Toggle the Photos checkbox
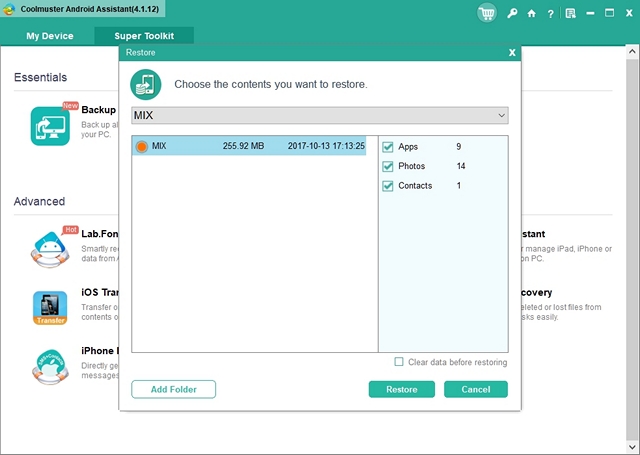 coord(388,166)
